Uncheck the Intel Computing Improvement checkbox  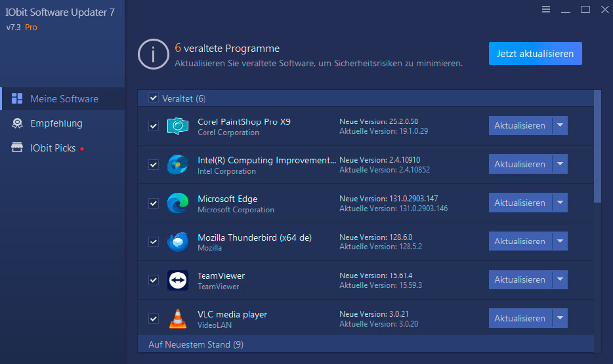click(x=154, y=165)
